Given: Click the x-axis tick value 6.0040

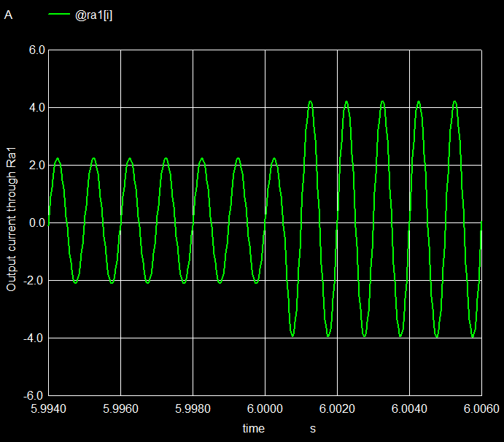Looking at the screenshot, I should tap(409, 409).
